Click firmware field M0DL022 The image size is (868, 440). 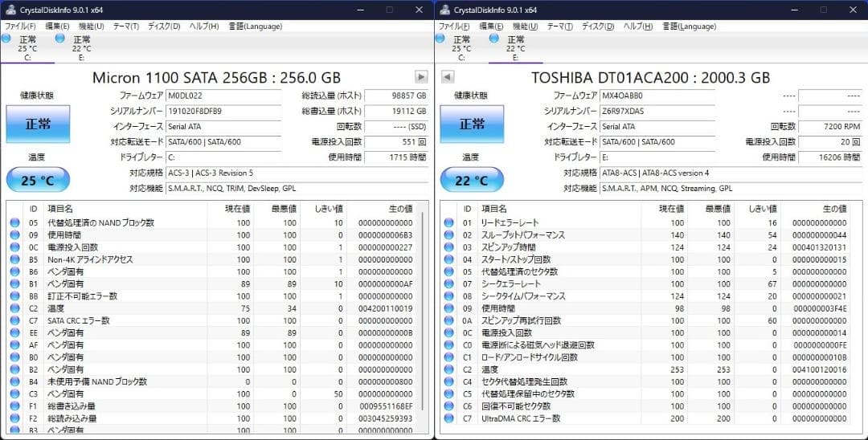223,96
